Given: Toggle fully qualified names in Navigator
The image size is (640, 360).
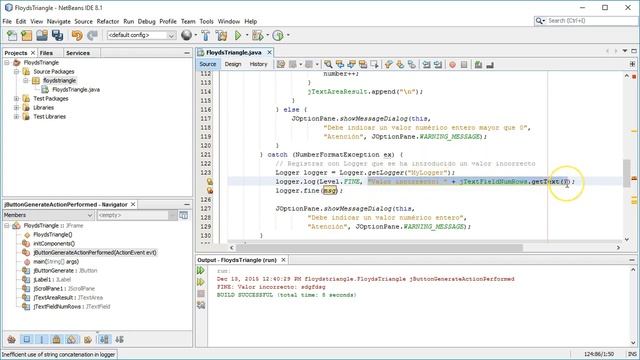Looking at the screenshot, I should point(87,339).
